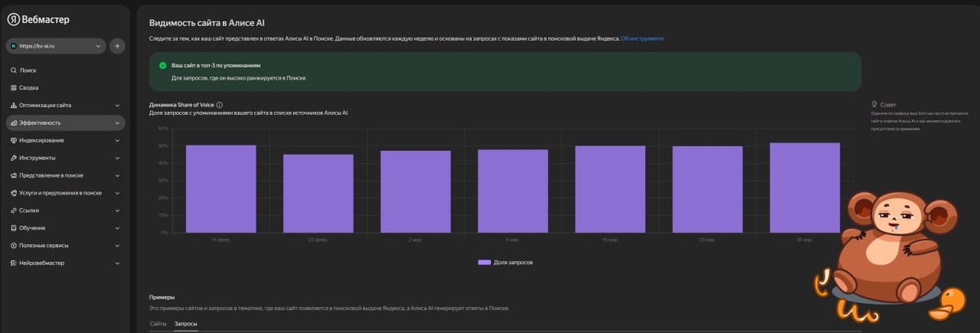Click the Yandex Вебмастер logo
The width and height of the screenshot is (980, 333).
38,19
